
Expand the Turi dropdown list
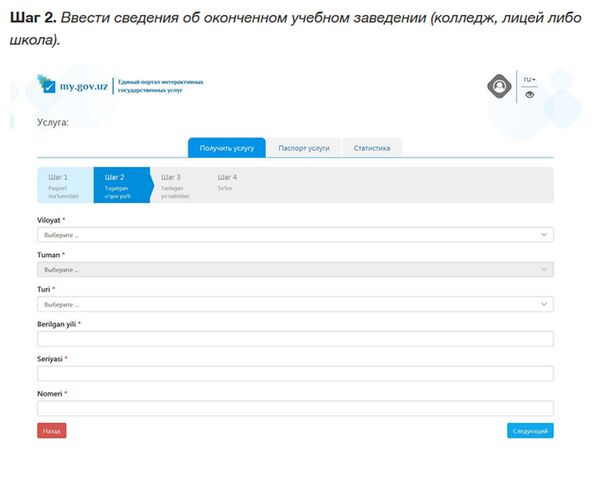click(x=295, y=304)
